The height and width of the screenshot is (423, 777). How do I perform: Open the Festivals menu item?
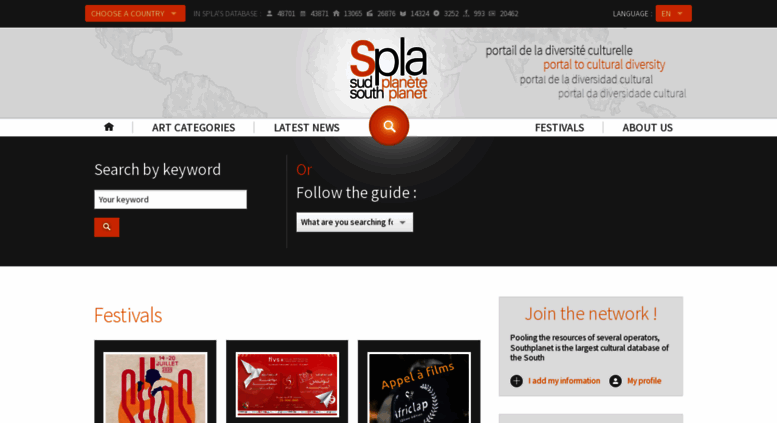[x=559, y=128]
